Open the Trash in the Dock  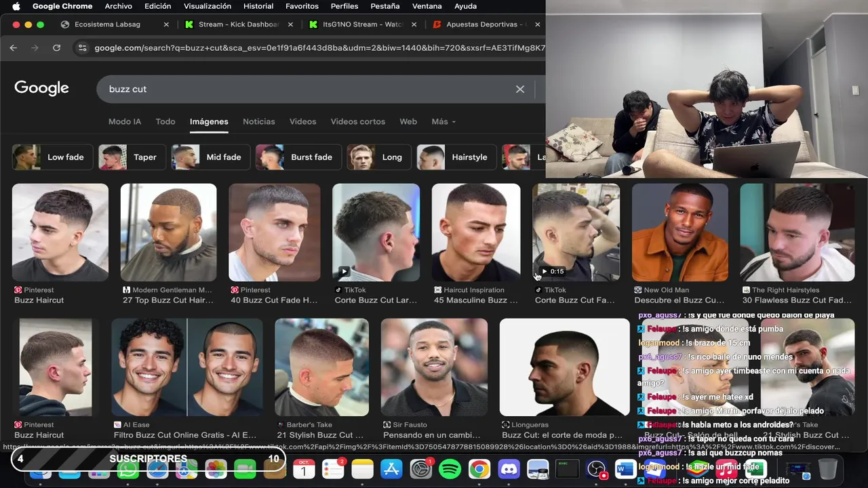tap(828, 468)
